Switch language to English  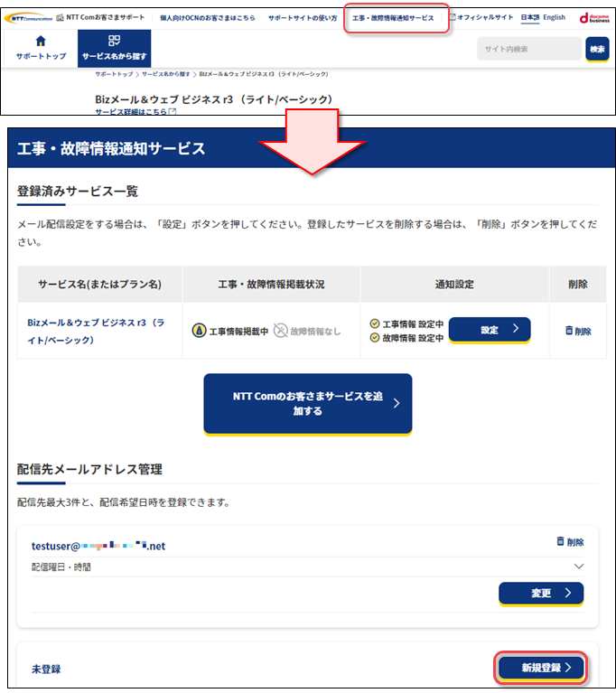coord(555,17)
